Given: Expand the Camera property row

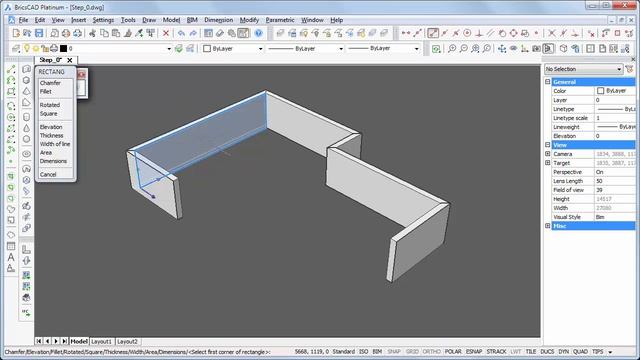Looking at the screenshot, I should [x=548, y=154].
